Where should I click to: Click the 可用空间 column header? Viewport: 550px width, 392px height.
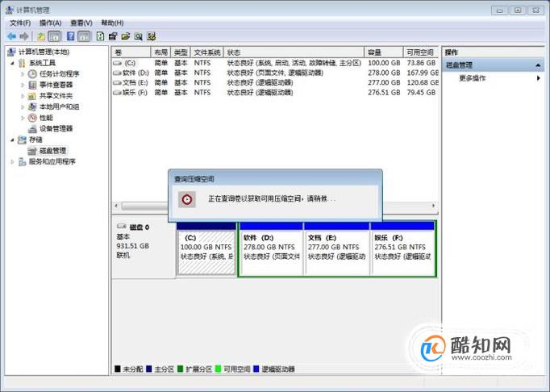[x=421, y=52]
